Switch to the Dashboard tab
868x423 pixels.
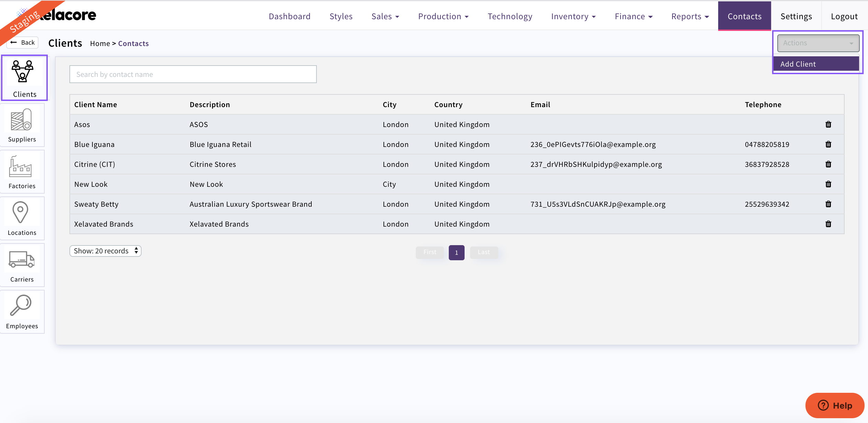point(289,16)
